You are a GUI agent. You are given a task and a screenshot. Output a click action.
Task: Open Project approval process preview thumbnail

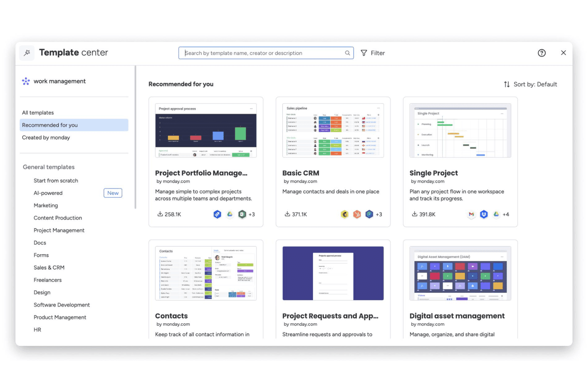coord(206,131)
